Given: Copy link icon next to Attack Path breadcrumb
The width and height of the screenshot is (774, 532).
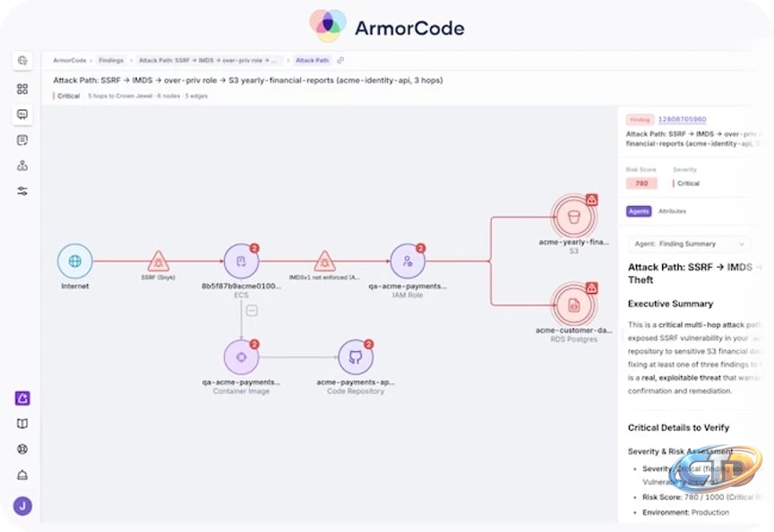Looking at the screenshot, I should (340, 61).
